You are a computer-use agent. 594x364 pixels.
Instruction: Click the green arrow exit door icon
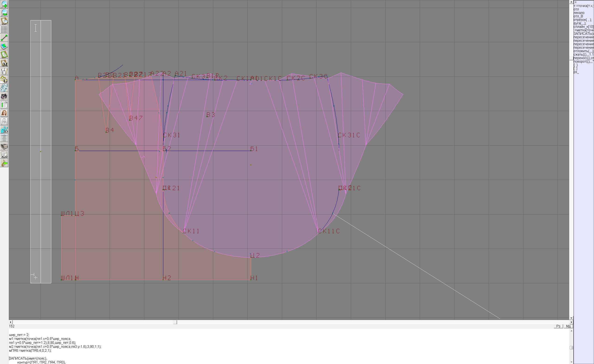click(x=4, y=163)
